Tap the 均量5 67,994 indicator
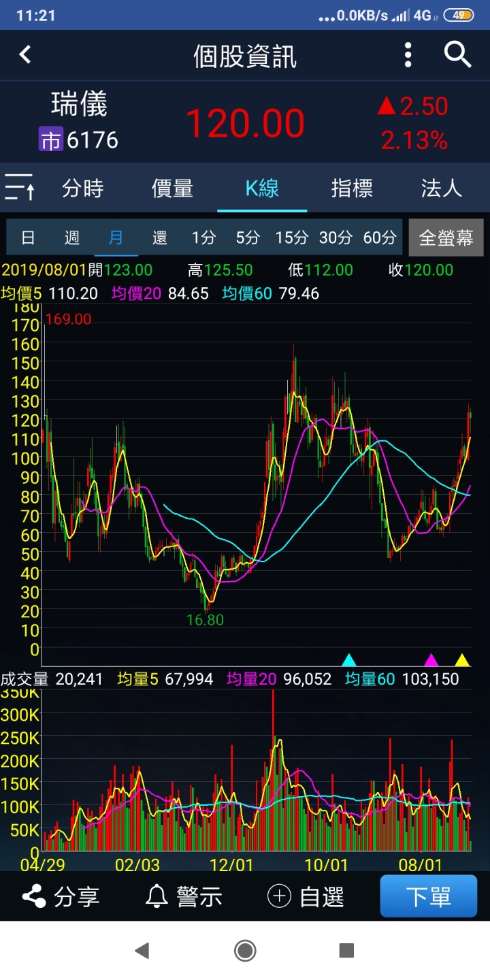Image resolution: width=490 pixels, height=980 pixels. [x=165, y=679]
